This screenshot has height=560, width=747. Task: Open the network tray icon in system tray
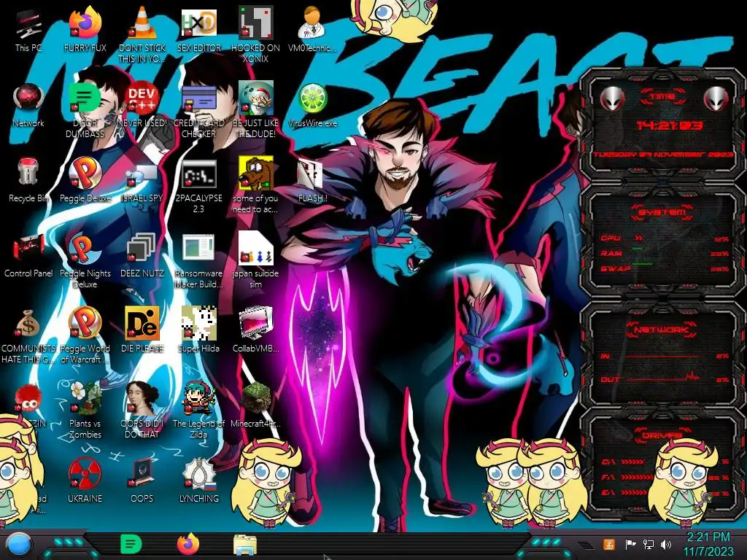click(x=648, y=544)
